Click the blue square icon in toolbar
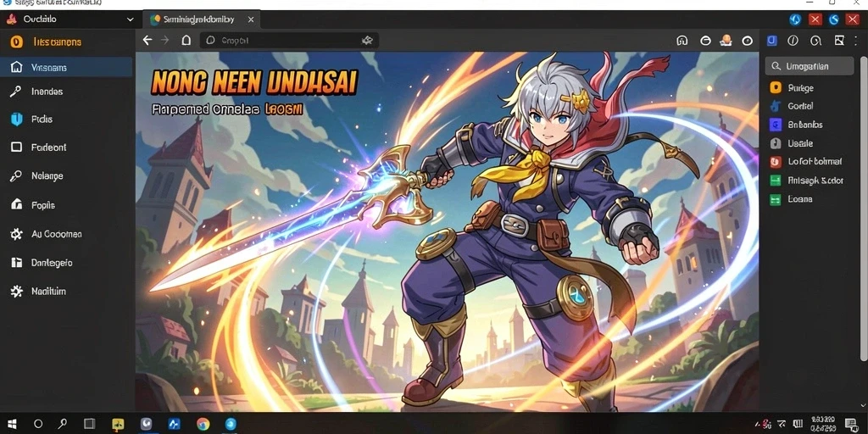Screen dimensions: 868x434 771,41
